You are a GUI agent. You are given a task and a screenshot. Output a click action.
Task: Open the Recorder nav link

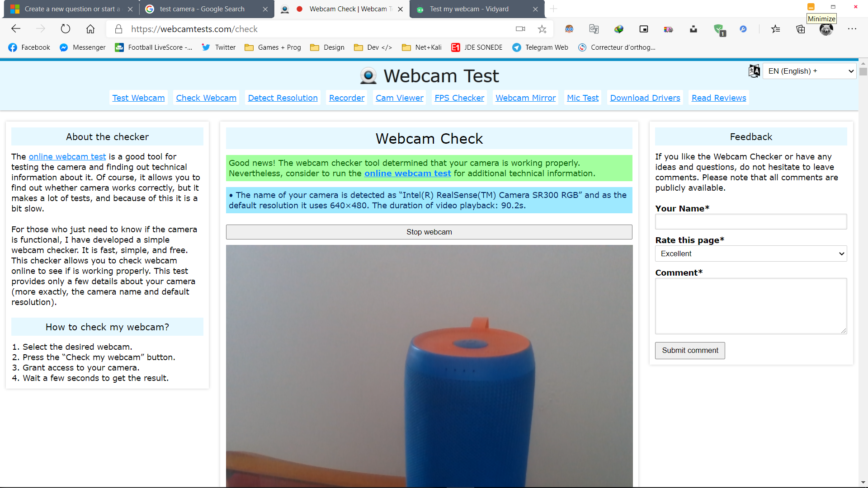347,98
